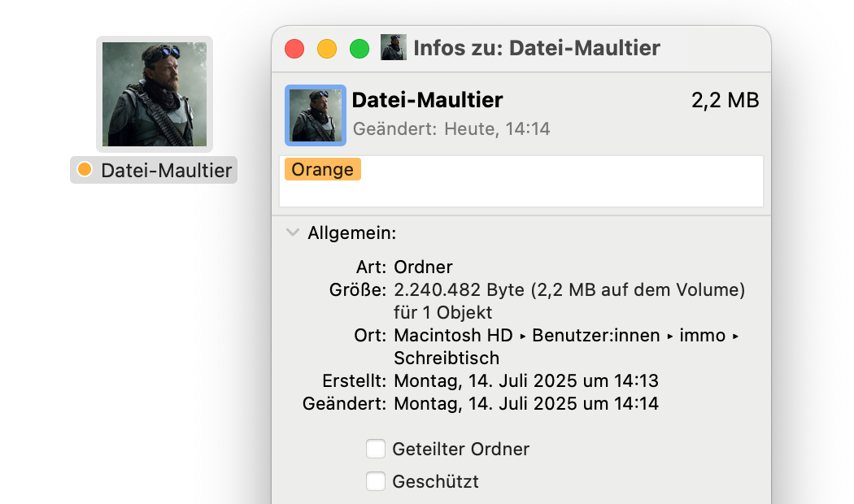This screenshot has height=504, width=854.
Task: Close the info window with red button
Action: [294, 49]
